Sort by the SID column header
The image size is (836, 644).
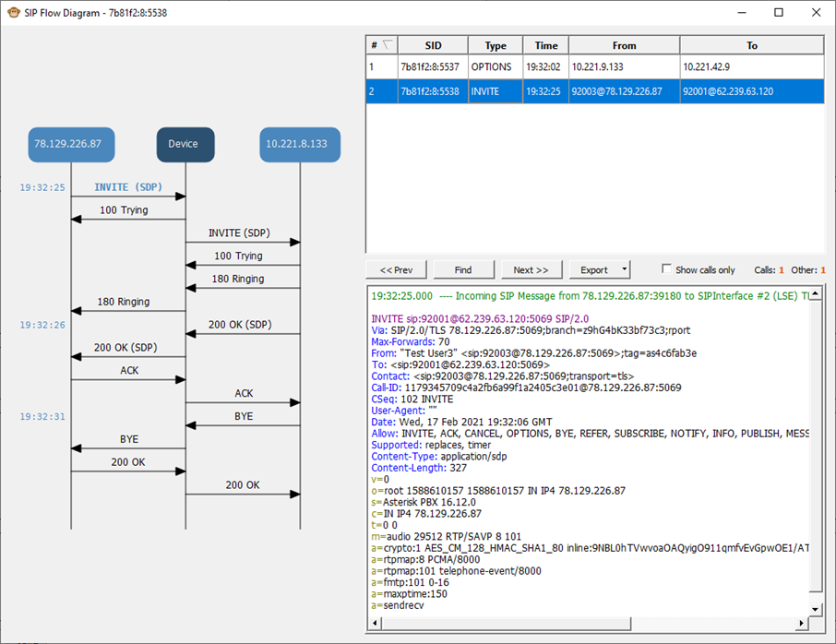coord(433,45)
